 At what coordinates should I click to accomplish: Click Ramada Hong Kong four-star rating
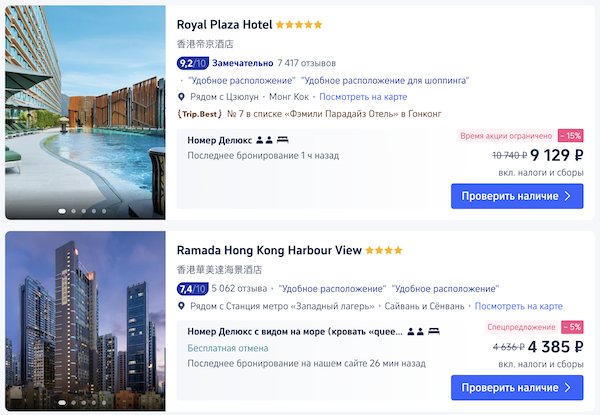pos(384,251)
